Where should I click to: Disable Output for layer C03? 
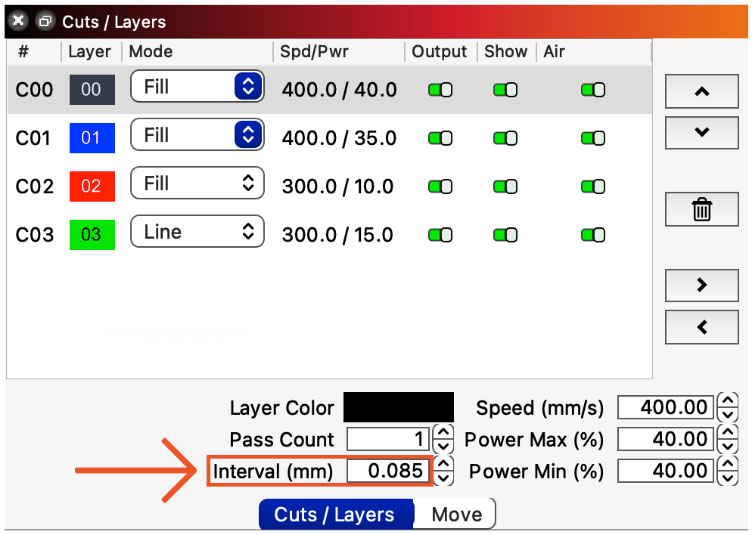(x=440, y=235)
